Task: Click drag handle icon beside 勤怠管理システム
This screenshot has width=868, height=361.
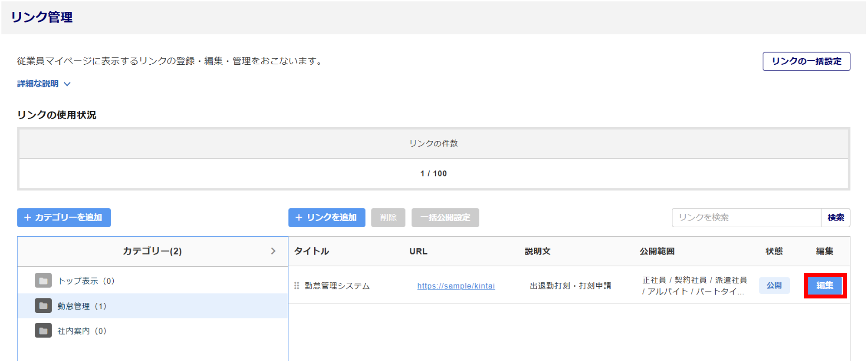Action: click(297, 285)
